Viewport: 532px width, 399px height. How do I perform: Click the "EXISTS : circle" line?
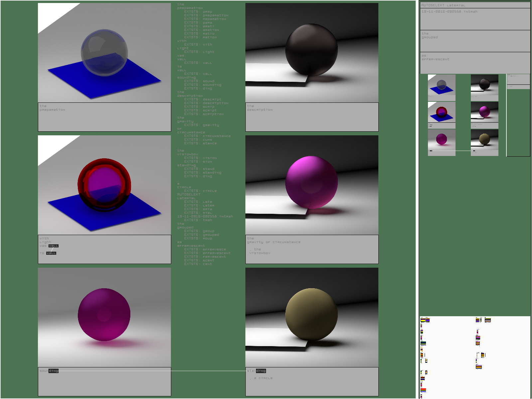coord(200,191)
